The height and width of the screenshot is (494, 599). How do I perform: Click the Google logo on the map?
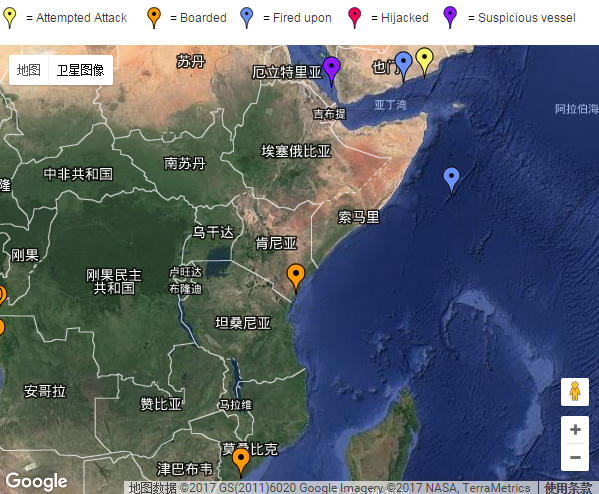point(36,481)
